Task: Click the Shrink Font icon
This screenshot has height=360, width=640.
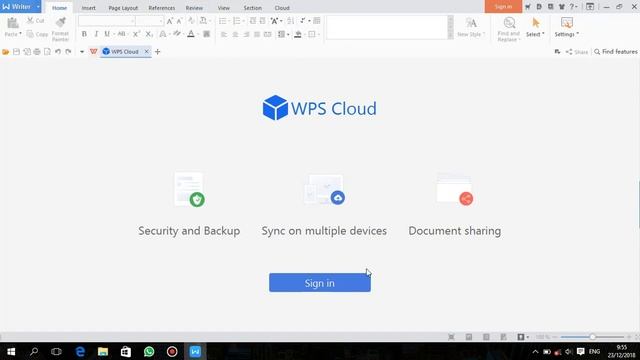Action: (179, 21)
